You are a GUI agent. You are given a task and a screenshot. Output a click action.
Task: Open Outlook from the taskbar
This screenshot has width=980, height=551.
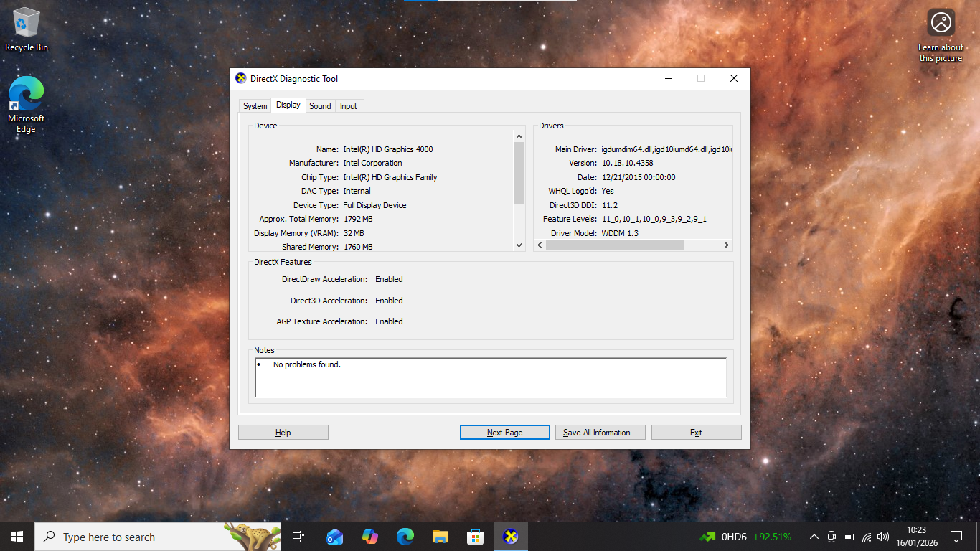pyautogui.click(x=334, y=537)
